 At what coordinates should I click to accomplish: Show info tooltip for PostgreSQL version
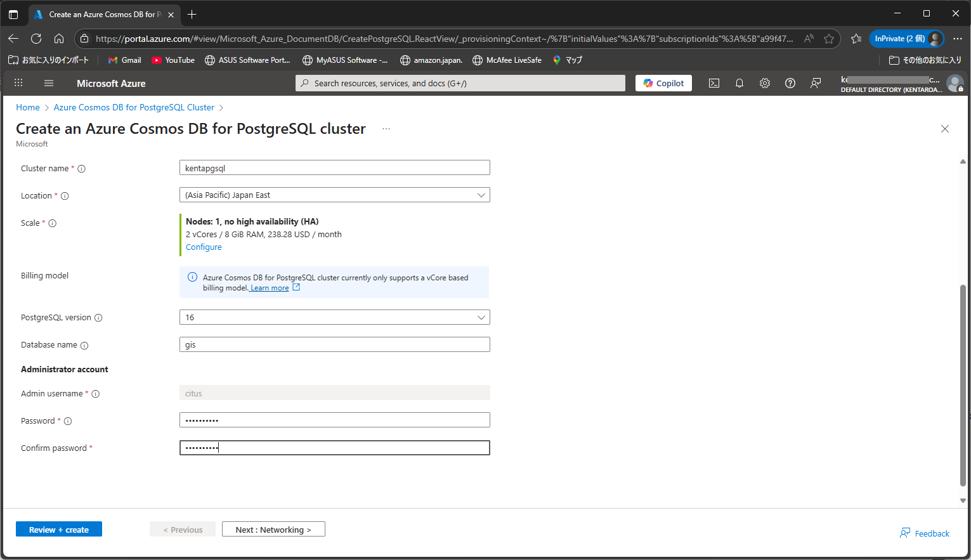(98, 318)
